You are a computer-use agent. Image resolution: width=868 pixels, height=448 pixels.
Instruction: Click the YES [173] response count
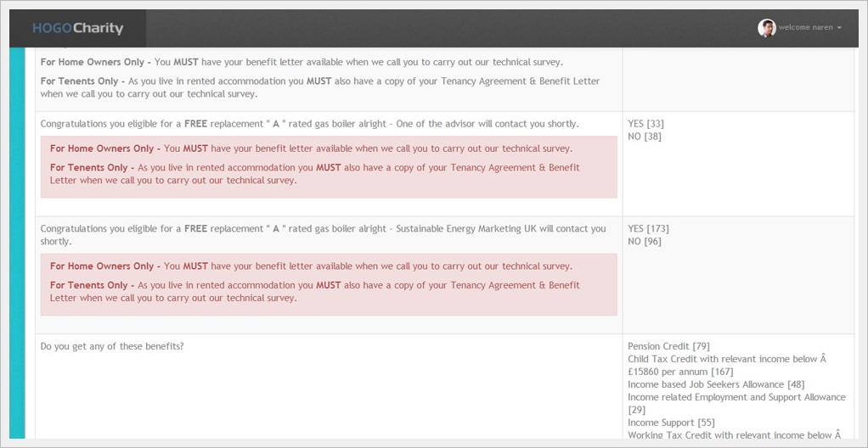(648, 229)
